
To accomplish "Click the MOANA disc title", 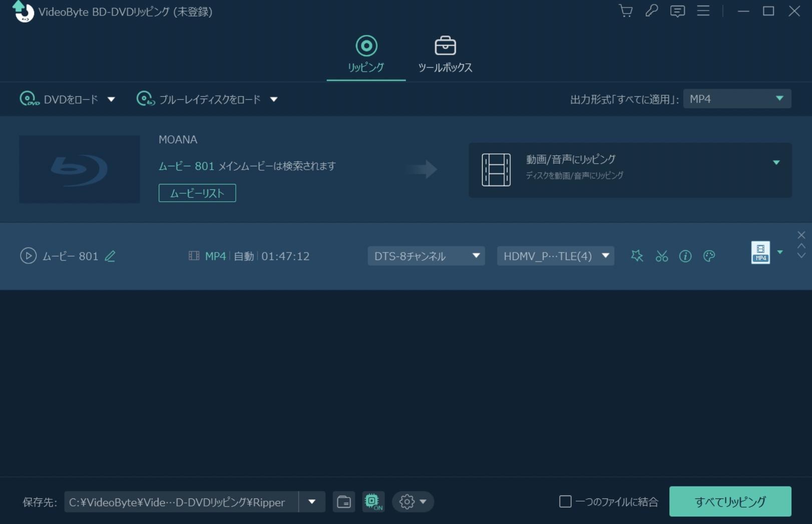I will click(178, 140).
